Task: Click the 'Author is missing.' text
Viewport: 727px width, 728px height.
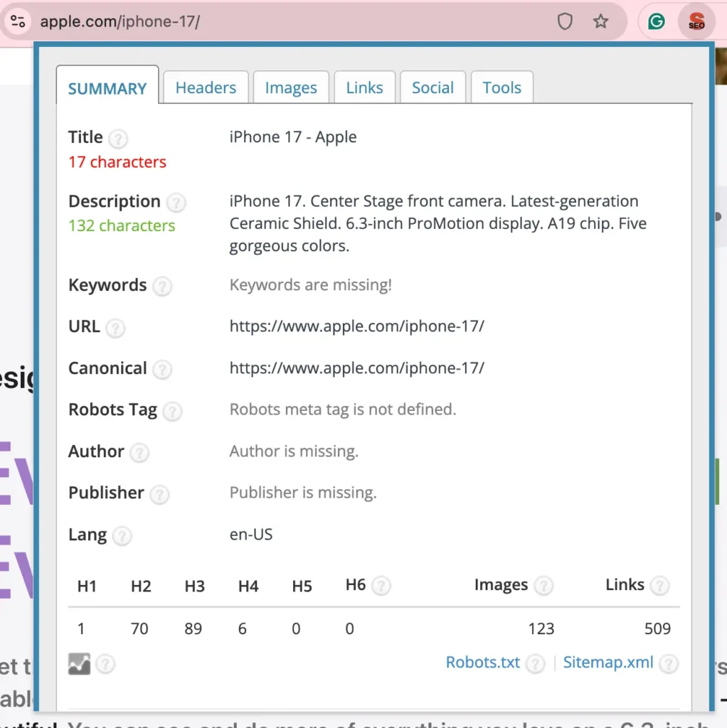Action: click(294, 451)
